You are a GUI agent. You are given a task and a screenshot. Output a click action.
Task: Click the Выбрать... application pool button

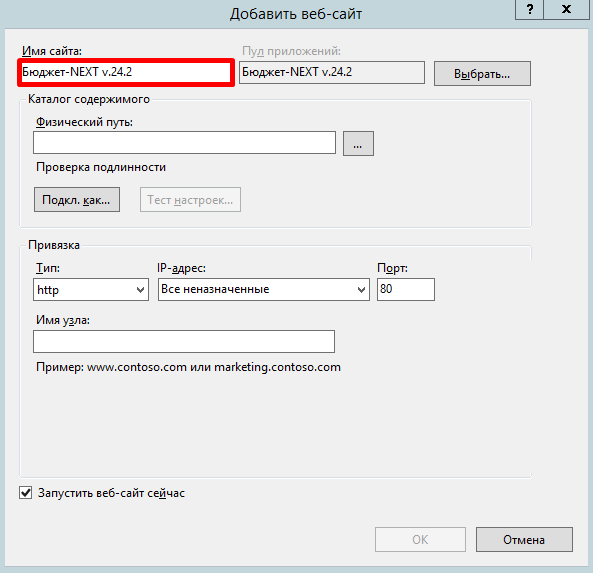[482, 73]
